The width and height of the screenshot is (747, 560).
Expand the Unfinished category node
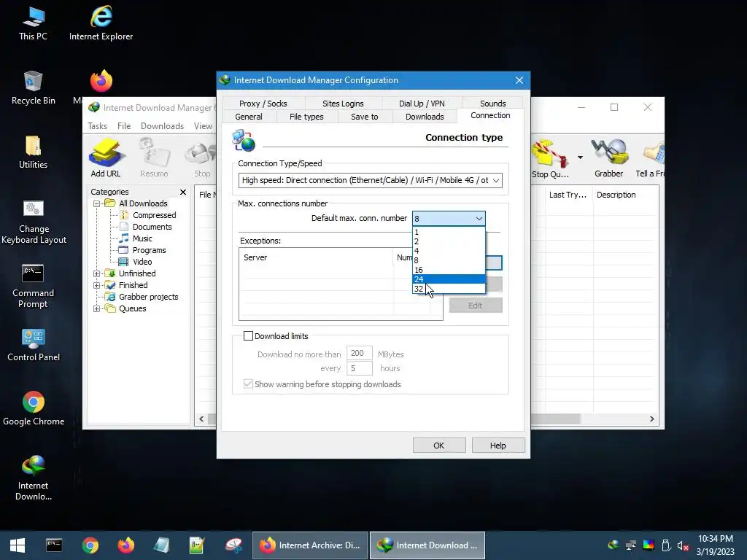97,273
